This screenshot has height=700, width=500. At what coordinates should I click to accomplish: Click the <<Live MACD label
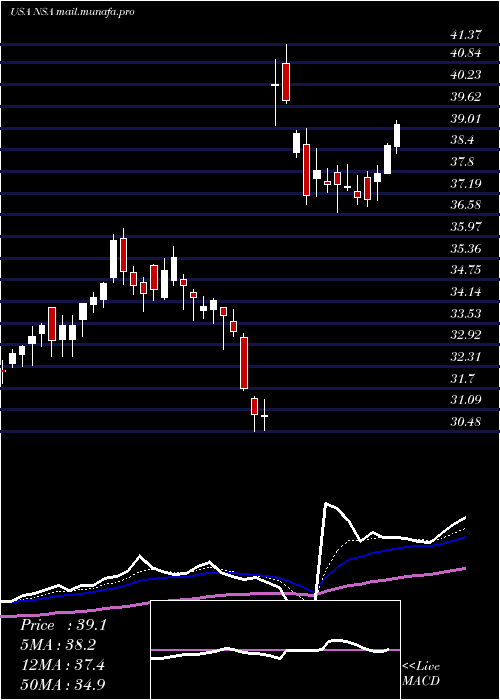pyautogui.click(x=421, y=674)
